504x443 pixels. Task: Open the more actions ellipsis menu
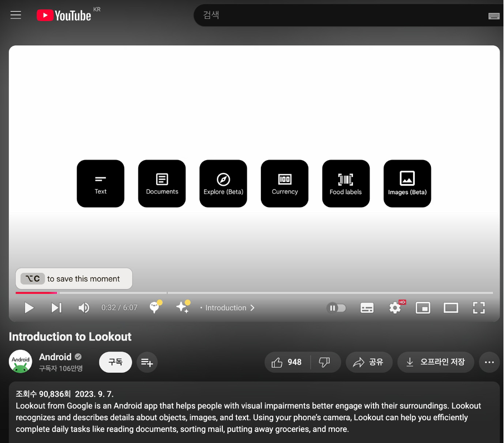pos(489,362)
